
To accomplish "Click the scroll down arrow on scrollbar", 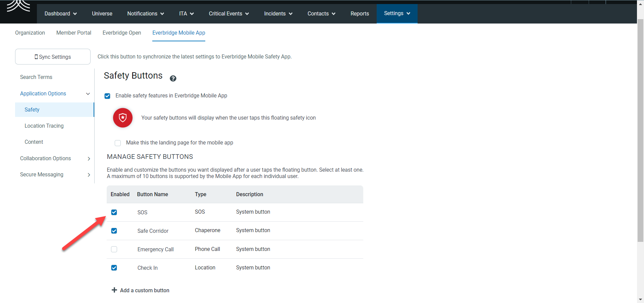I will (x=640, y=299).
